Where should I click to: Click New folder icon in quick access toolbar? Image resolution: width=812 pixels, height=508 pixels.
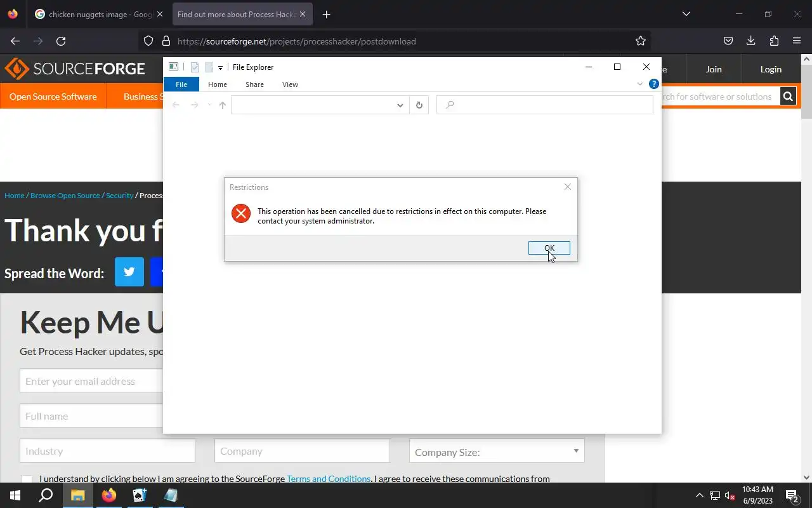(208, 67)
